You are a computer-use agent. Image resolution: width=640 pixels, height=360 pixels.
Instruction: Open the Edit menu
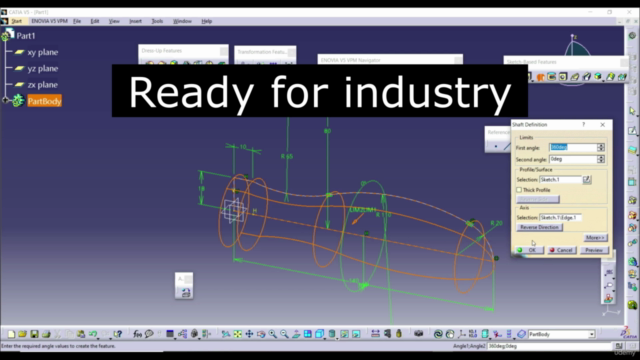tap(95, 21)
